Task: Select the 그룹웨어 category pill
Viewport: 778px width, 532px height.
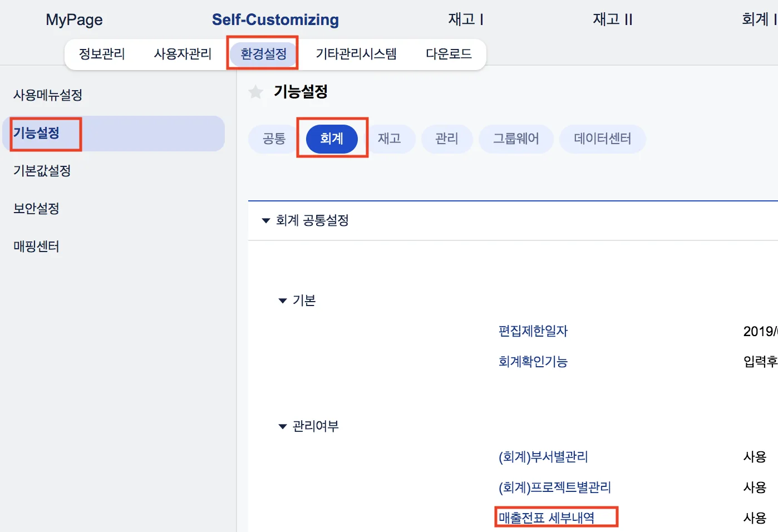Action: (x=516, y=139)
